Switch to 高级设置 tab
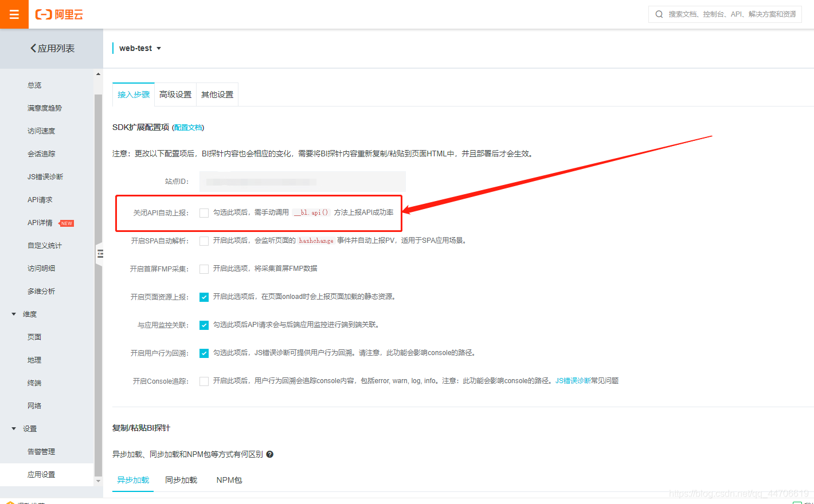814x504 pixels. [175, 94]
